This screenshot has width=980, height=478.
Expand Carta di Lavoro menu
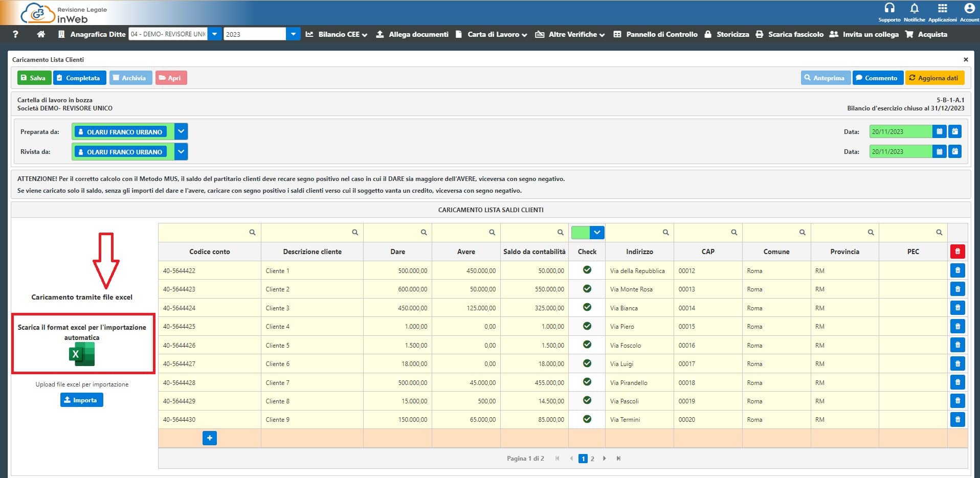coord(491,34)
